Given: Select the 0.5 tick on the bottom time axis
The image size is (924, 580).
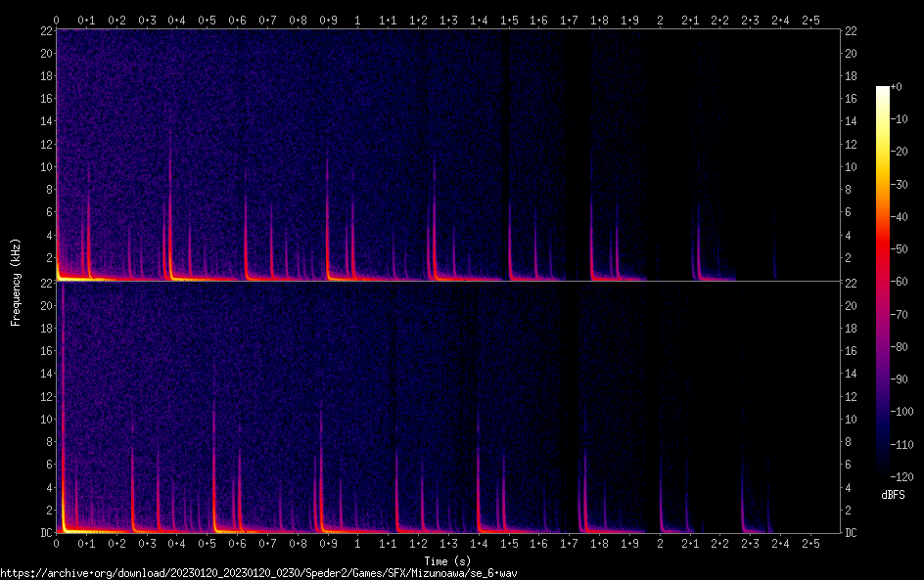Looking at the screenshot, I should tap(207, 543).
